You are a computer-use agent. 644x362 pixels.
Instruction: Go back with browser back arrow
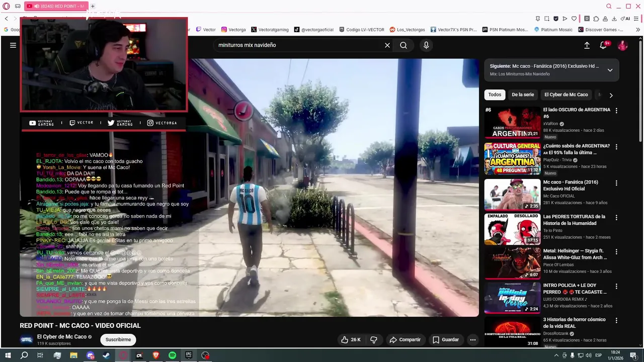point(7,19)
